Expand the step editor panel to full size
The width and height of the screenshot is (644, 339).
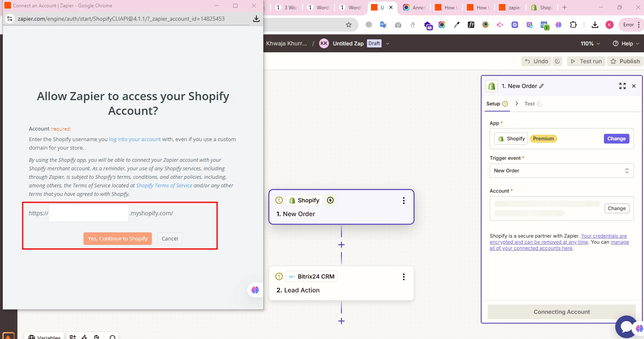coord(623,86)
